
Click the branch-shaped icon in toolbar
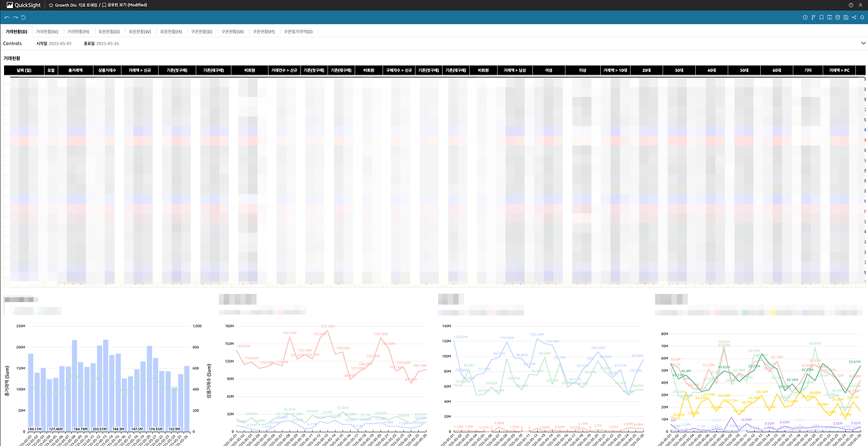click(813, 17)
